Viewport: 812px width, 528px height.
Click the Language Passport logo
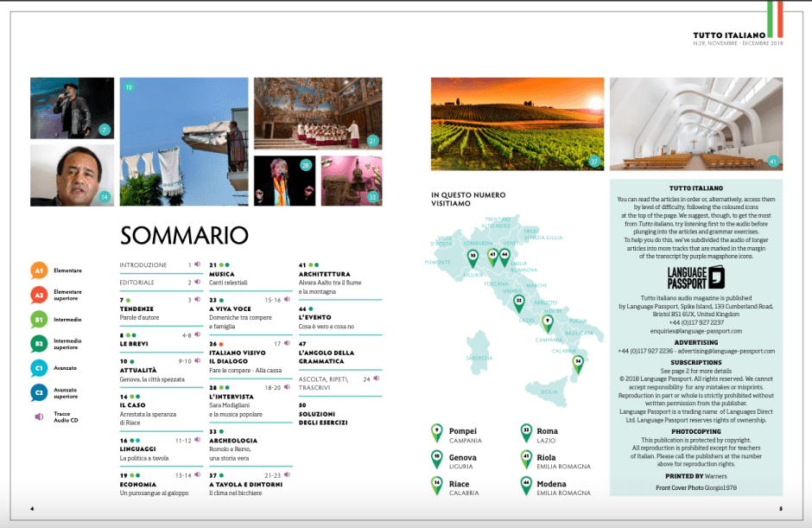coord(695,277)
